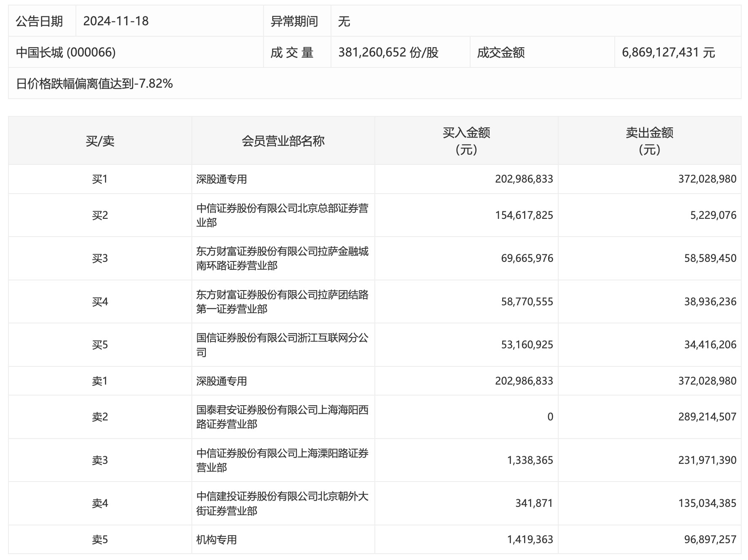Click 中信证券北京总部证券营业部 broker name
This screenshot has height=560, width=748.
tap(282, 215)
